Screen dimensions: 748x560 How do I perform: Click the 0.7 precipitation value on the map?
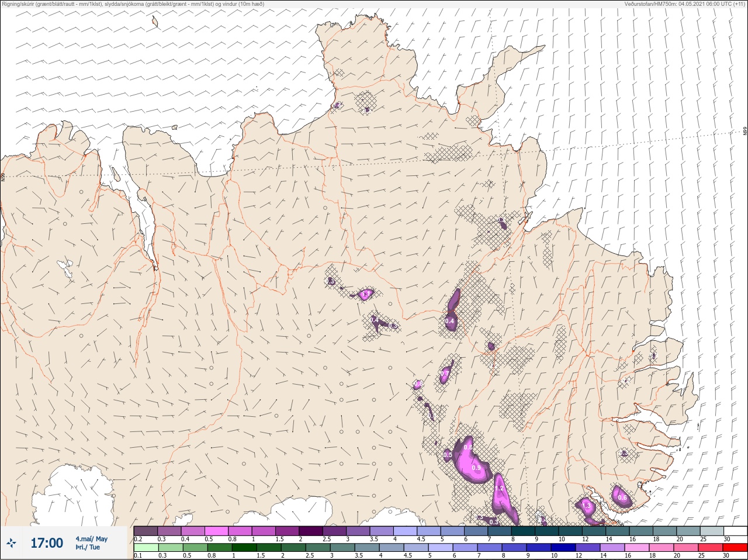[x=445, y=374]
